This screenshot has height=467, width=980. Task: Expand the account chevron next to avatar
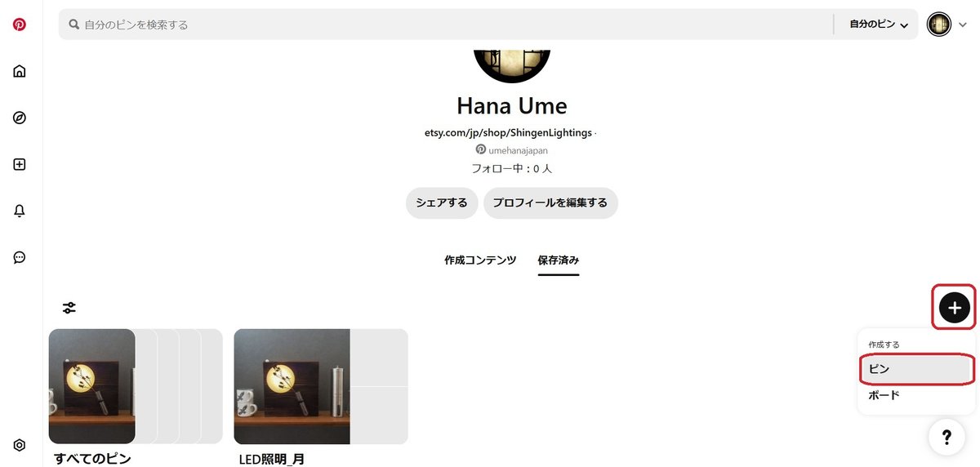click(x=962, y=25)
